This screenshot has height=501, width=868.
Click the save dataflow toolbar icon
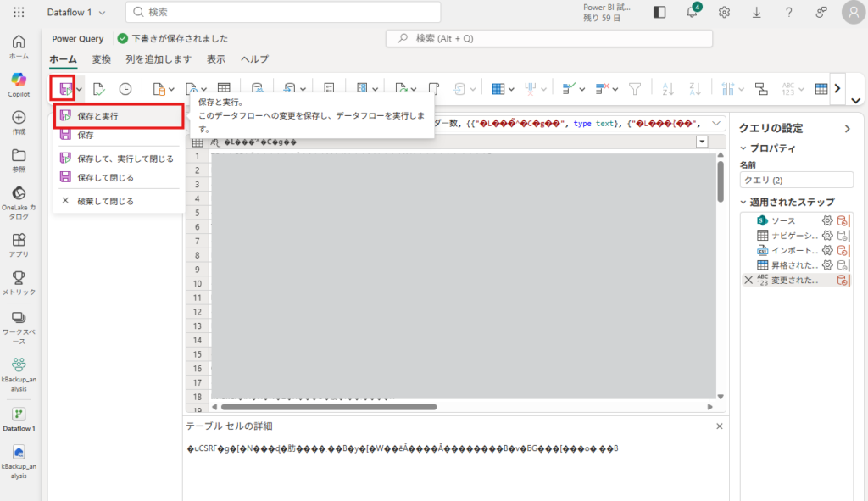(64, 89)
